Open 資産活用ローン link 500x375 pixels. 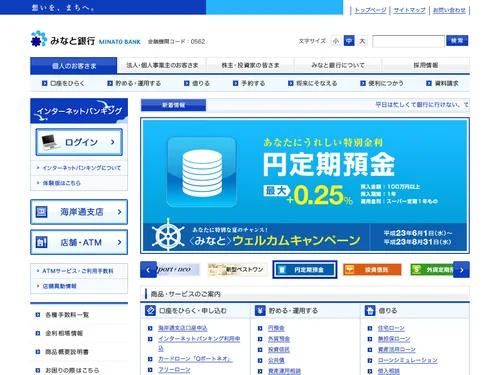(x=397, y=350)
